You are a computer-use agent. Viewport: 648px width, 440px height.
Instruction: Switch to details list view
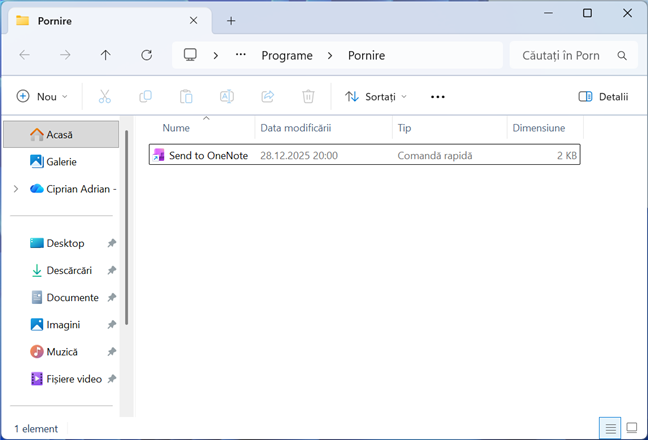[610, 428]
